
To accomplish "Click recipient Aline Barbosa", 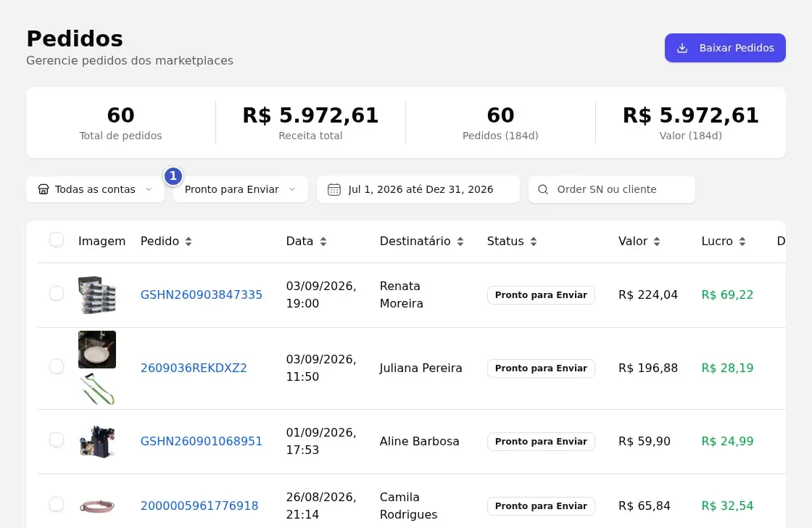I will pyautogui.click(x=420, y=442).
